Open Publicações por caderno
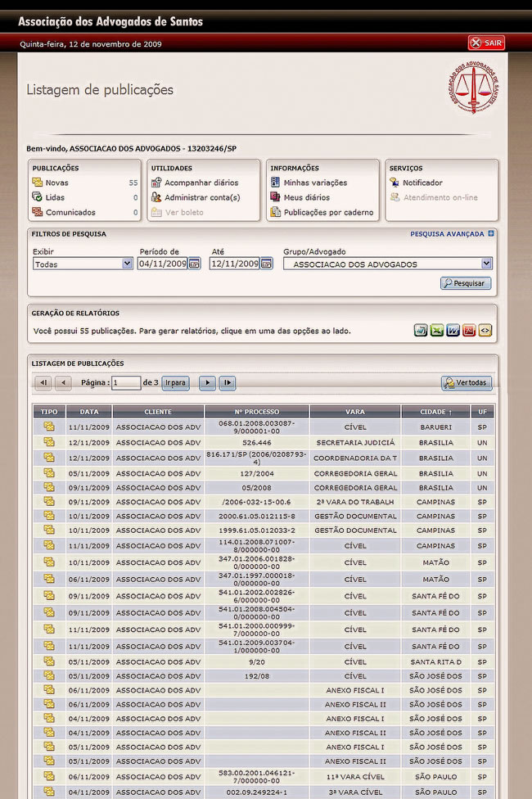 click(x=327, y=212)
